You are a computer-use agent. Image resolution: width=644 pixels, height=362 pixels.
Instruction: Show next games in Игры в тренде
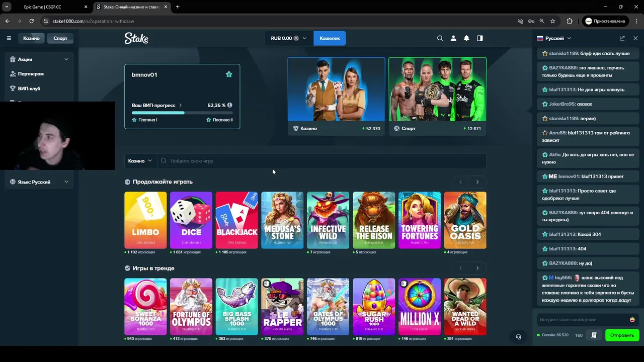[477, 268]
